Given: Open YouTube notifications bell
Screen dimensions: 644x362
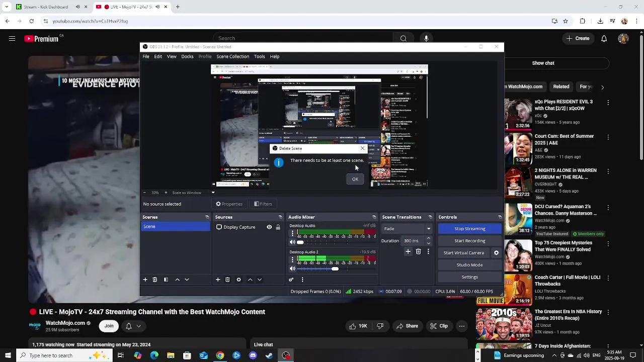Looking at the screenshot, I should coord(604,38).
